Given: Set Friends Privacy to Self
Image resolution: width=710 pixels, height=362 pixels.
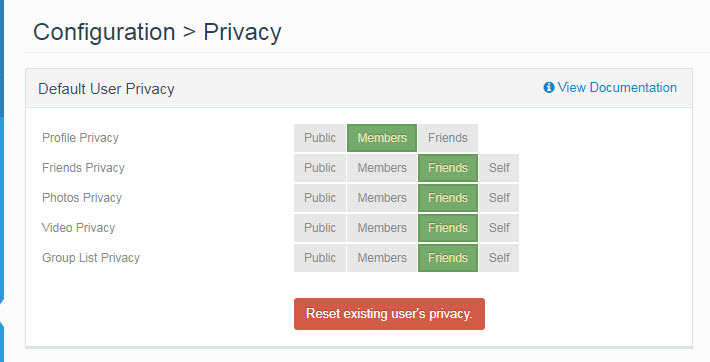Looking at the screenshot, I should 499,168.
